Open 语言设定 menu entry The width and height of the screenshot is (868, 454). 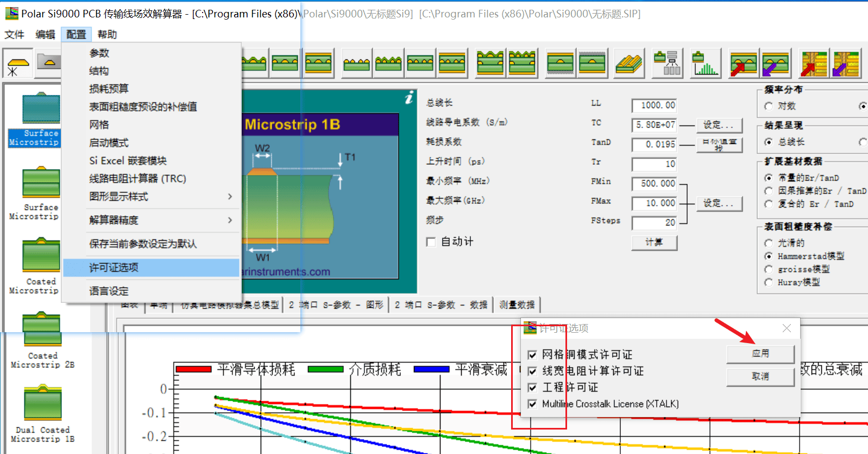151,291
